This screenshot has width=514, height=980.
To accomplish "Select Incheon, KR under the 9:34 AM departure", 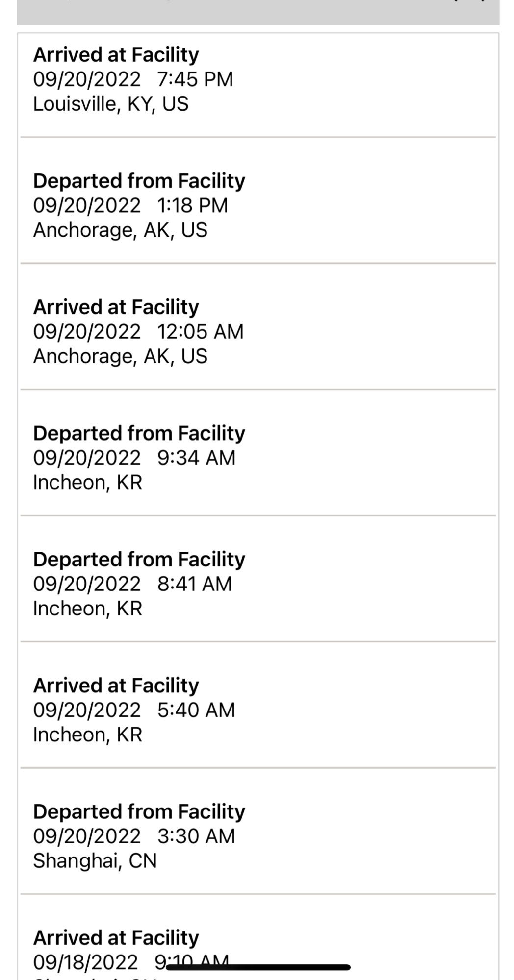I will click(x=88, y=482).
